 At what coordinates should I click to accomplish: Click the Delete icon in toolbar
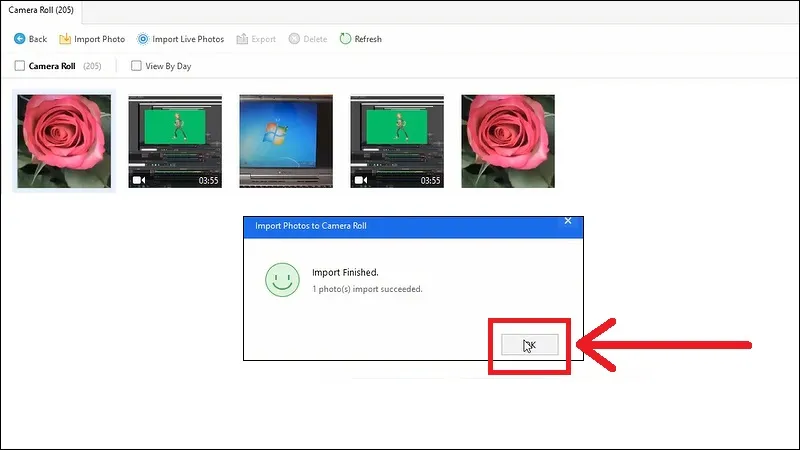click(294, 39)
